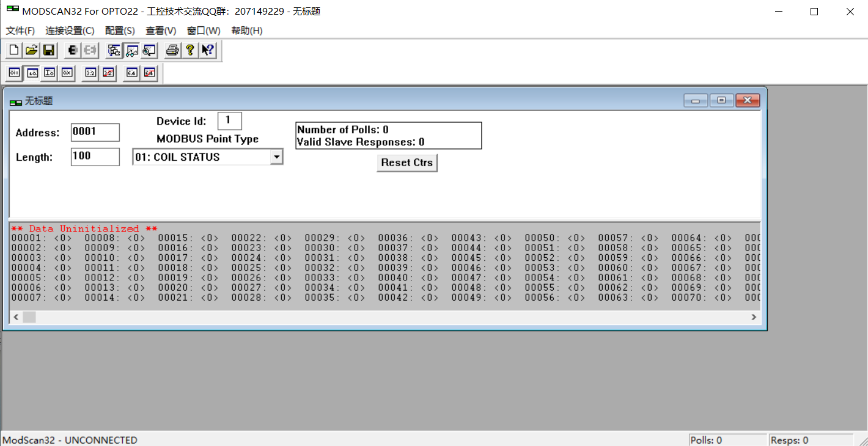This screenshot has width=868, height=446.
Task: Save the current document
Action: tap(48, 49)
